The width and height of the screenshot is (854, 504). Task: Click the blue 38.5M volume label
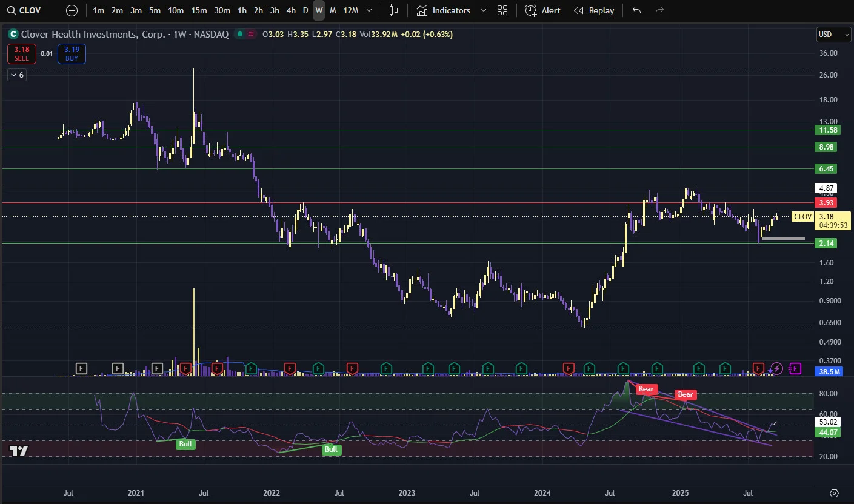(x=829, y=372)
